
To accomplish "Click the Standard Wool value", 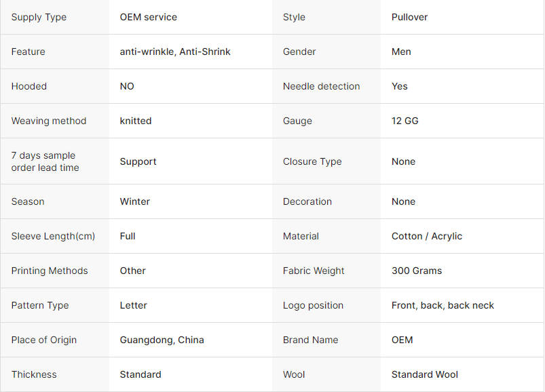I will pyautogui.click(x=424, y=374).
